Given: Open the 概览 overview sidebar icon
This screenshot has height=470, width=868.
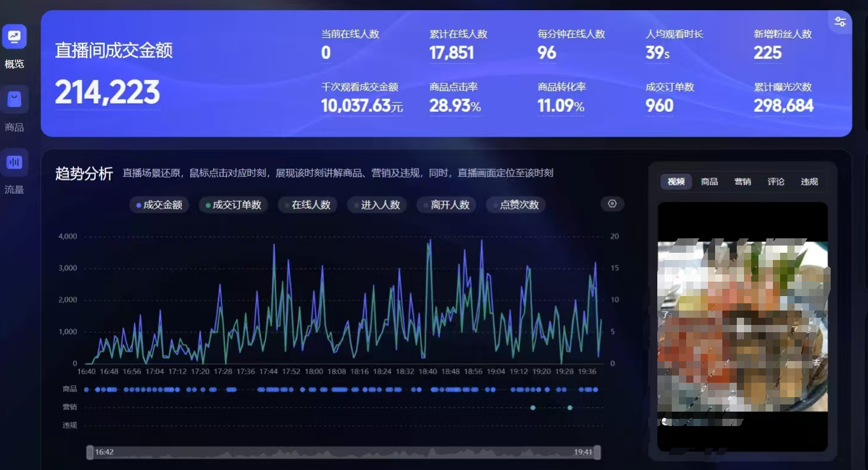Looking at the screenshot, I should coord(14,37).
